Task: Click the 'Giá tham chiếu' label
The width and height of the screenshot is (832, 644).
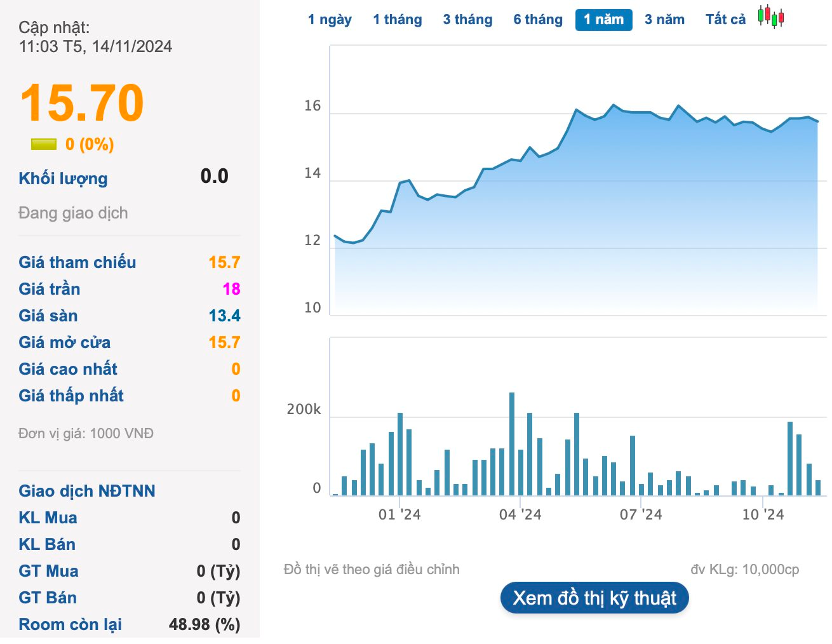Action: point(77,262)
